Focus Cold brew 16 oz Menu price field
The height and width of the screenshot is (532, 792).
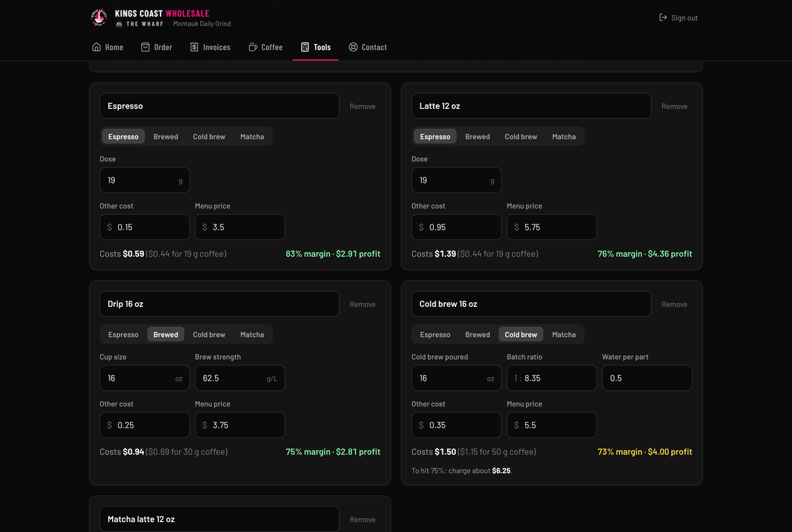[x=552, y=425]
